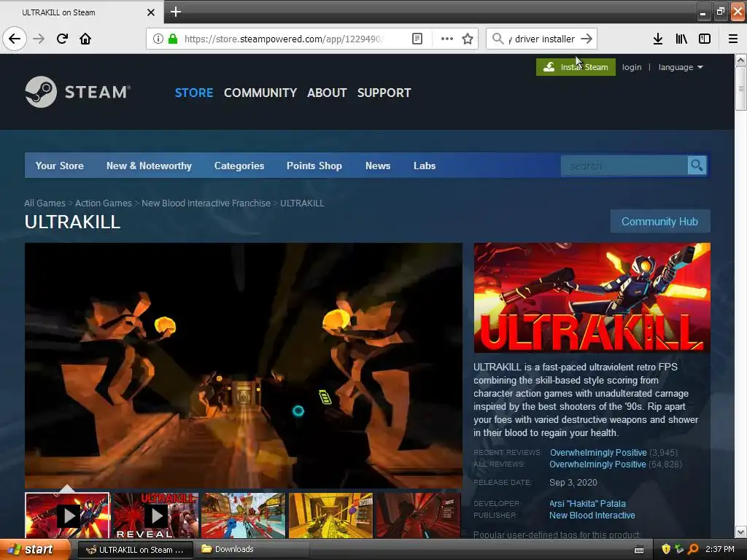Screen dimensions: 747x560
Task: Play the REVEAL trailer thumbnail
Action: (x=155, y=516)
